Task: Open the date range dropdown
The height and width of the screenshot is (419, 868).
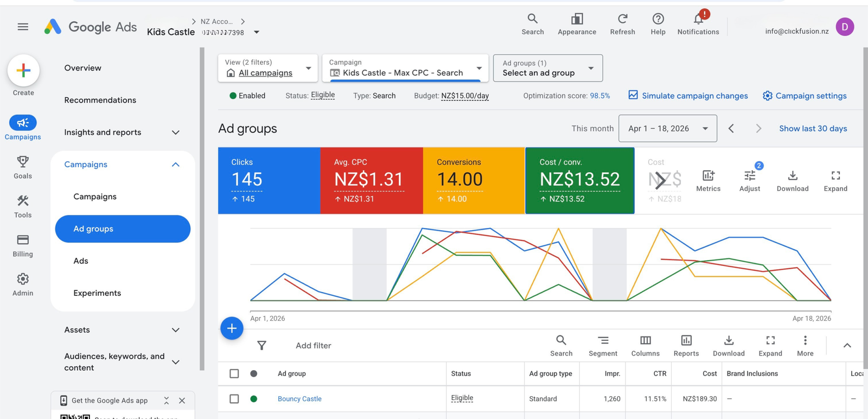Action: tap(668, 129)
